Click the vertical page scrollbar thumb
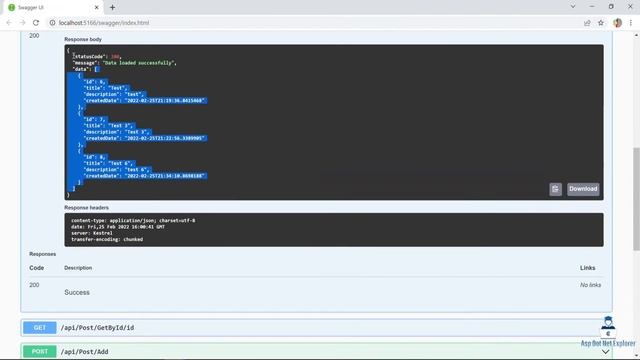Viewport: 640px width, 360px height. click(636, 198)
